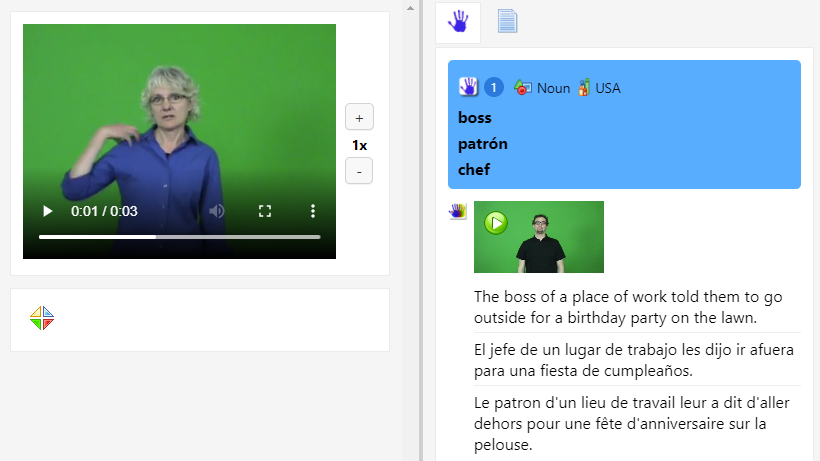Select the USA label
The image size is (820, 461).
[608, 88]
